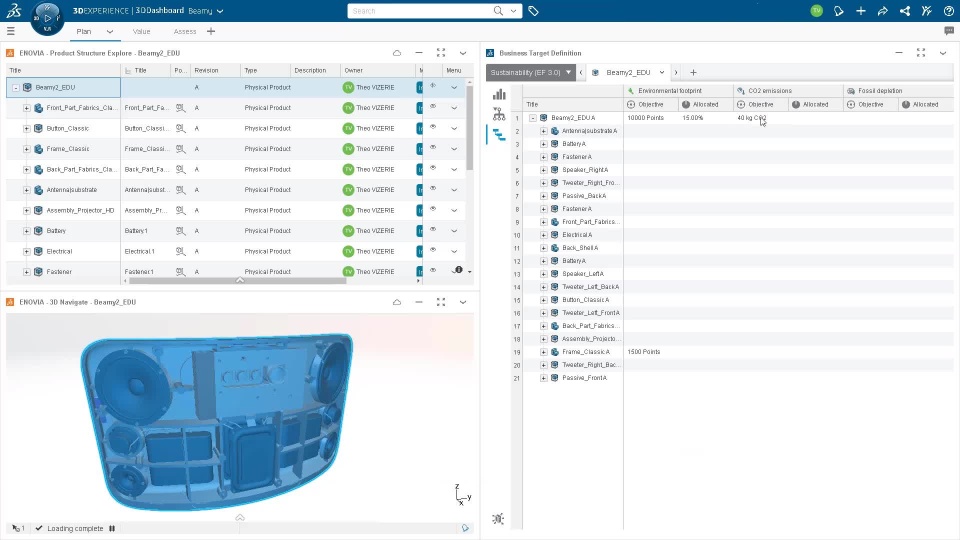
Task: Select the indented list view icon
Action: 500,135
